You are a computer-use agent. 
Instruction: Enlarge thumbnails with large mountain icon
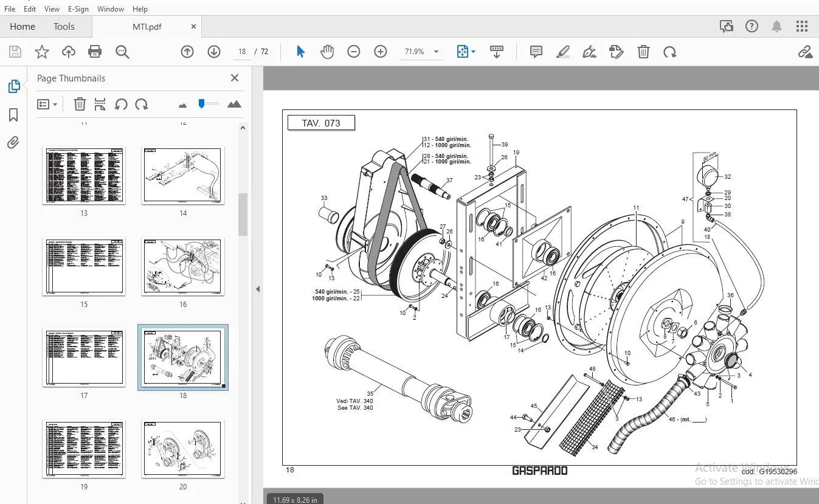[234, 105]
